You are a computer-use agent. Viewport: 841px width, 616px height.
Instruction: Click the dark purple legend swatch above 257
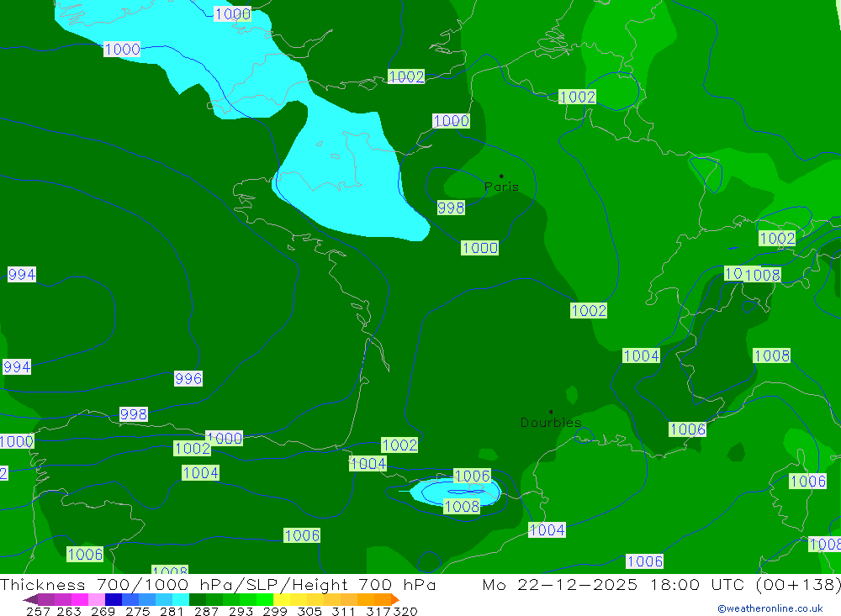pos(45,599)
